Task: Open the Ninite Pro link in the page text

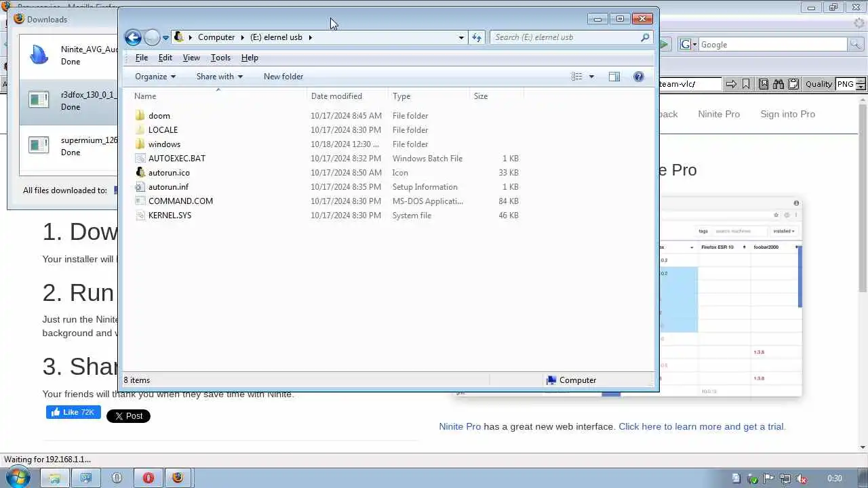Action: (x=460, y=426)
